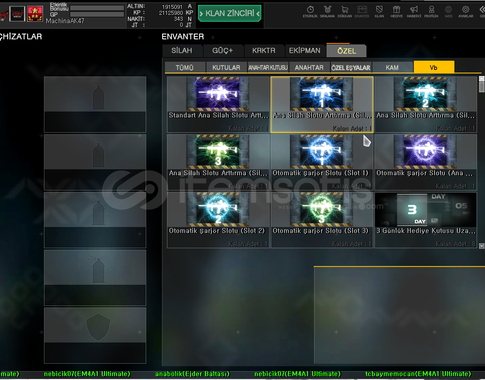Click the first empty spray can slot
Screen dimensions: 485x380
95,104
